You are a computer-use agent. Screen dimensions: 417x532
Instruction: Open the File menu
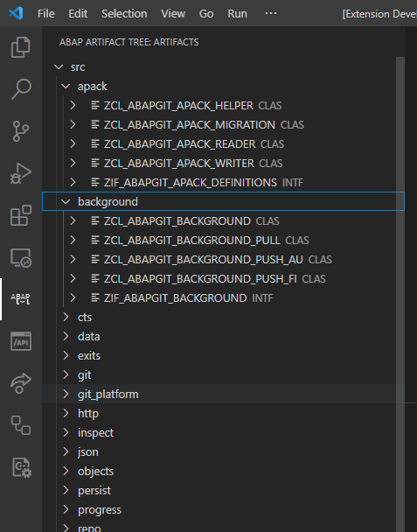coord(46,14)
